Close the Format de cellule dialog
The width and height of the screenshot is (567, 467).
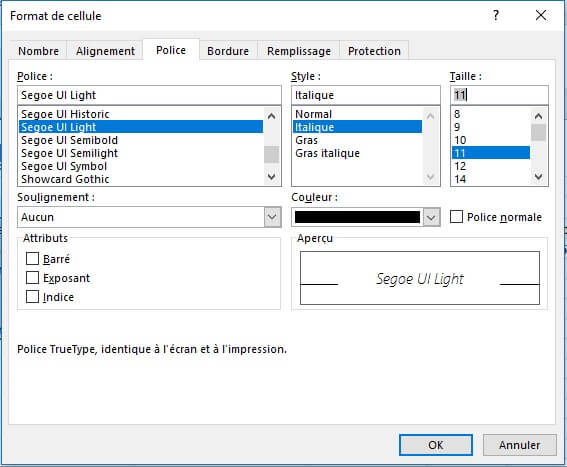(x=541, y=15)
